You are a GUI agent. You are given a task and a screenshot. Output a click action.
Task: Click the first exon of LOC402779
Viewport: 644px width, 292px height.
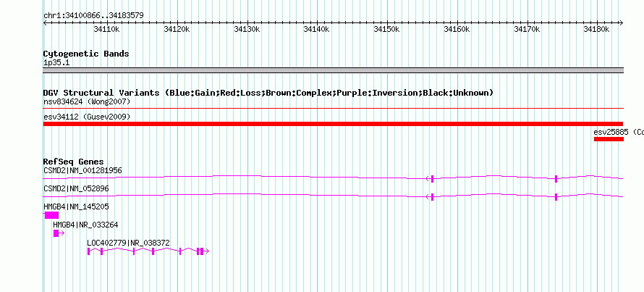point(89,251)
